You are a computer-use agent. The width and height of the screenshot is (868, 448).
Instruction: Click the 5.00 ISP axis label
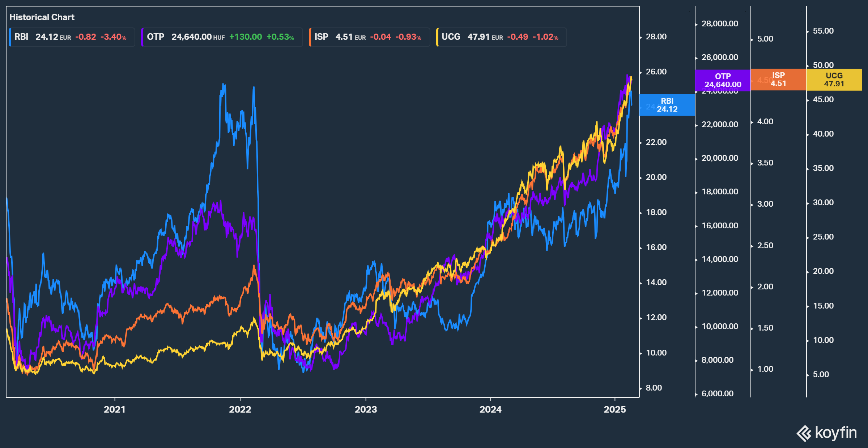coord(765,39)
